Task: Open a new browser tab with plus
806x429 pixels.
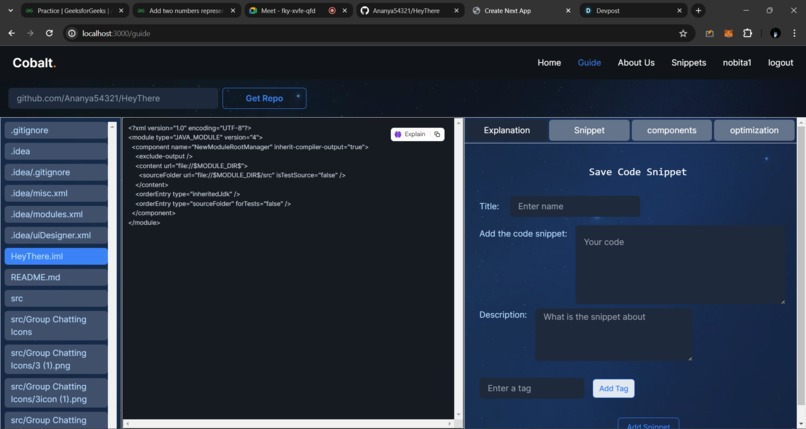Action: point(698,10)
